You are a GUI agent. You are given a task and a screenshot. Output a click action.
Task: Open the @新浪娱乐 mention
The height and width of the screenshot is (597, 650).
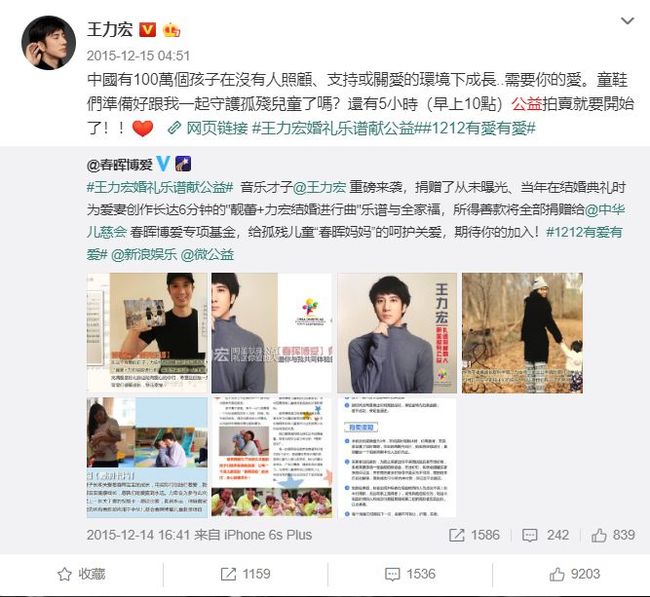point(144,255)
